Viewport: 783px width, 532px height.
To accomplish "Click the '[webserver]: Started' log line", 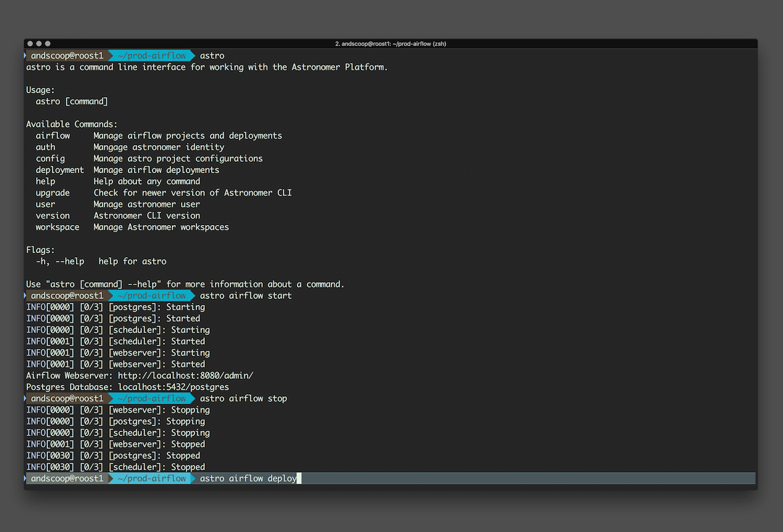I will tap(116, 365).
